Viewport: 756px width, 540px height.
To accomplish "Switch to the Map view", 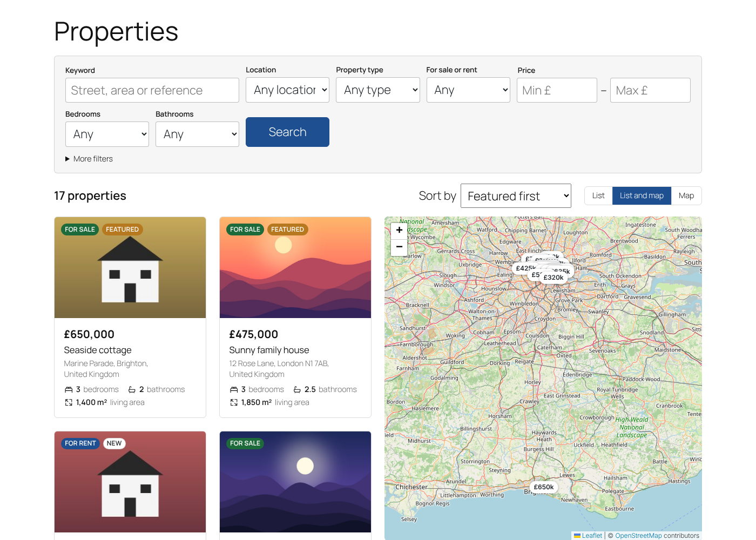I will click(x=686, y=195).
